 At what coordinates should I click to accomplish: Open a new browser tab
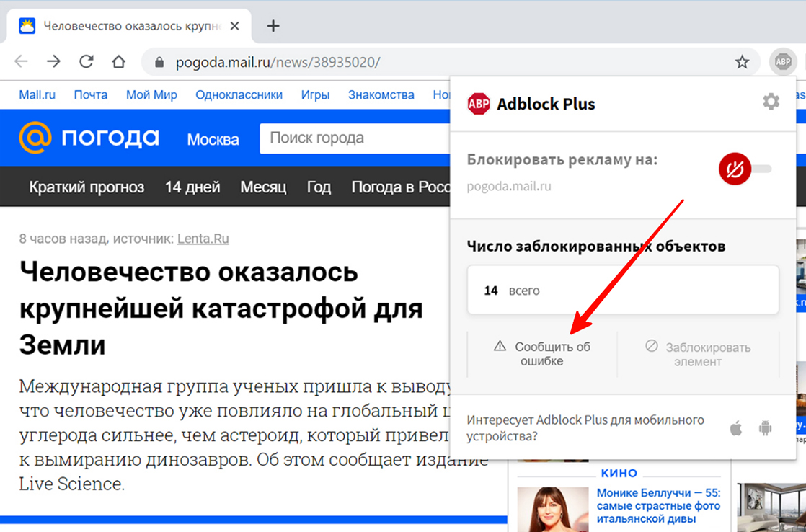273,26
